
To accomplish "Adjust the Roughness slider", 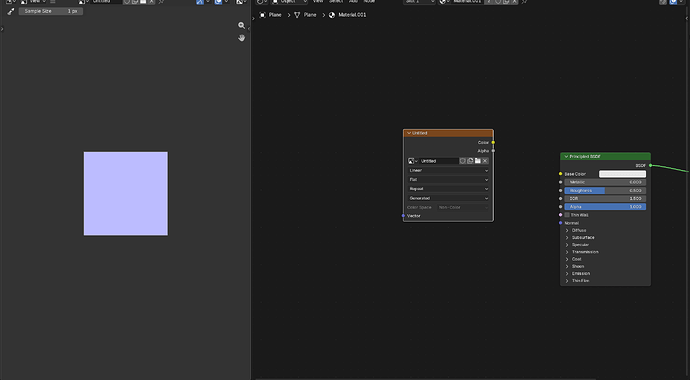I will [x=606, y=190].
